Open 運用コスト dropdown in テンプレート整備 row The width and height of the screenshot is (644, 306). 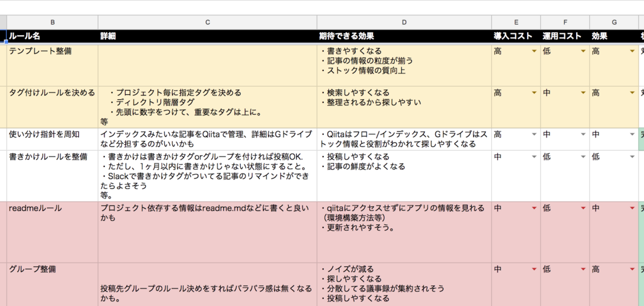[x=583, y=52]
